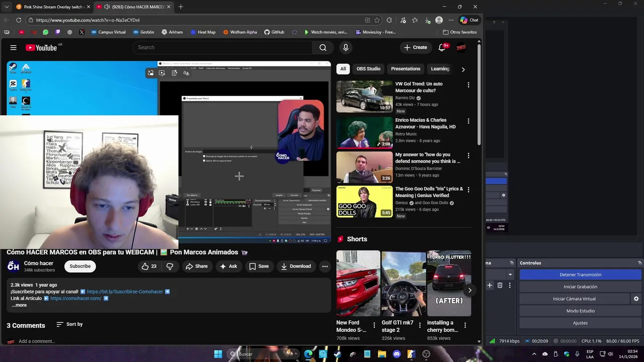This screenshot has width=644, height=362.
Task: Subscribe to Cómo hacer channel
Action: pos(80,266)
